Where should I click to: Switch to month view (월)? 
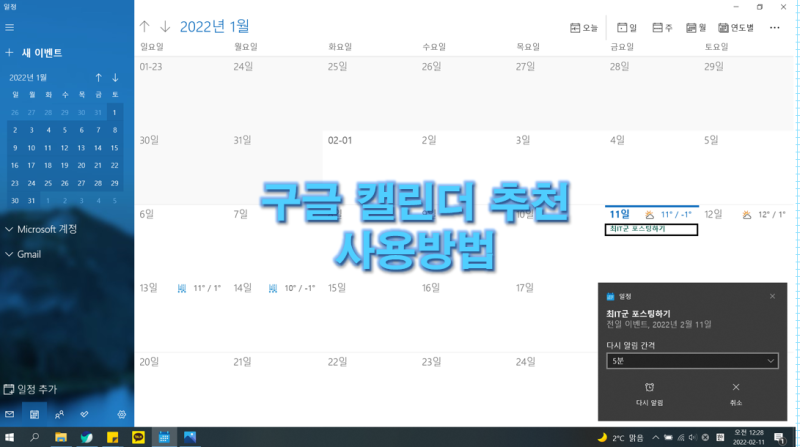pos(696,28)
